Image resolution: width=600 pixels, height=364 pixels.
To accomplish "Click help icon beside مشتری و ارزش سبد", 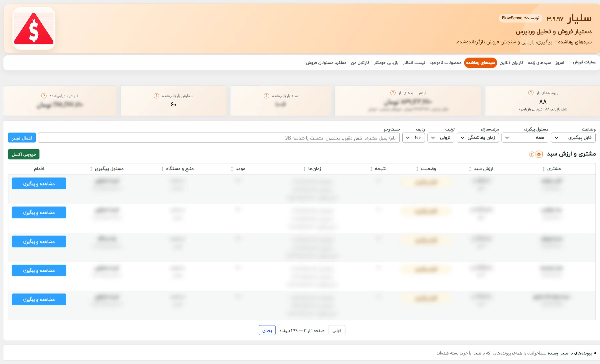I will point(532,154).
